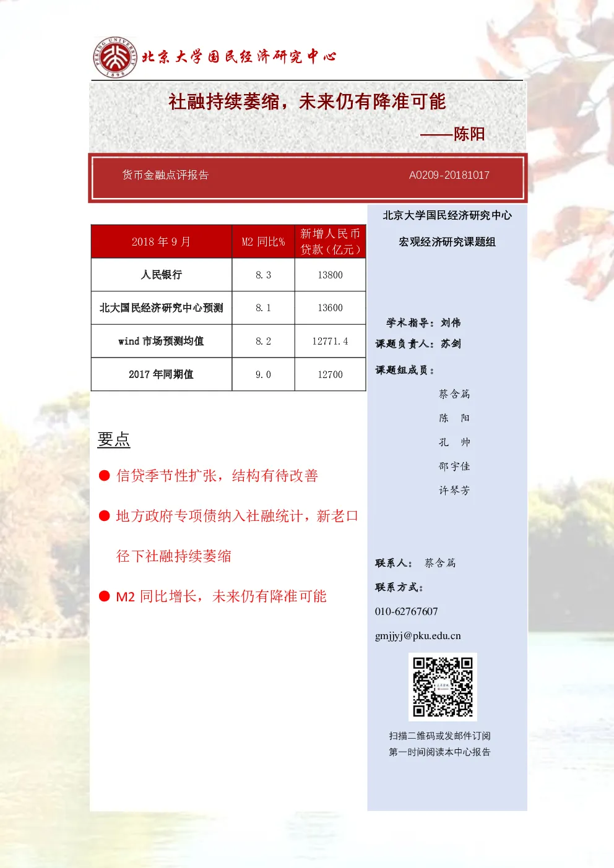Click the 货币金融点评报告 label
Viewport: 614px width, 868px height.
165,175
